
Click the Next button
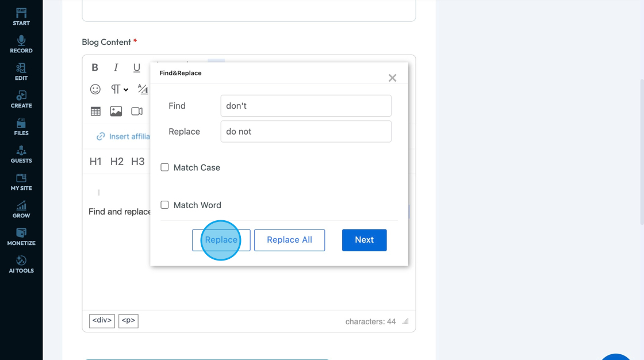pyautogui.click(x=364, y=240)
